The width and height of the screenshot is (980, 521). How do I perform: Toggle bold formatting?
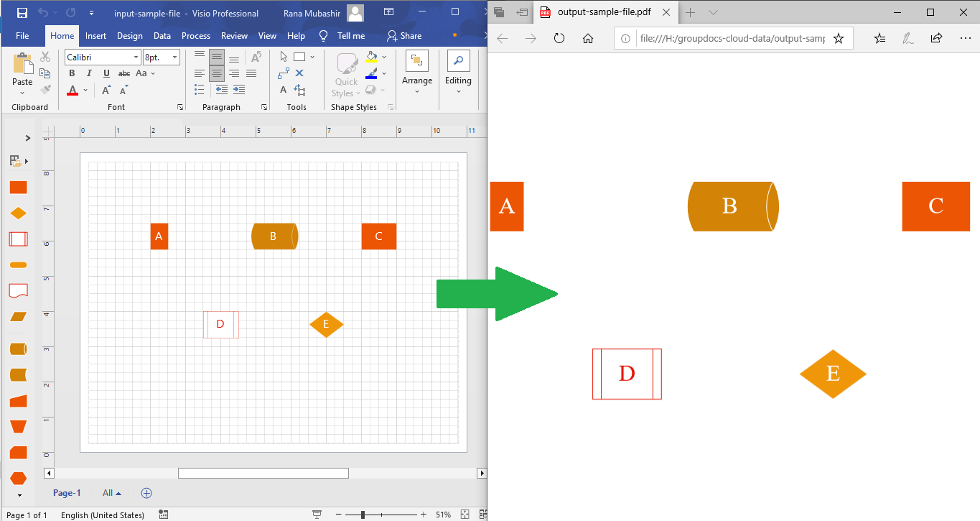(72, 73)
